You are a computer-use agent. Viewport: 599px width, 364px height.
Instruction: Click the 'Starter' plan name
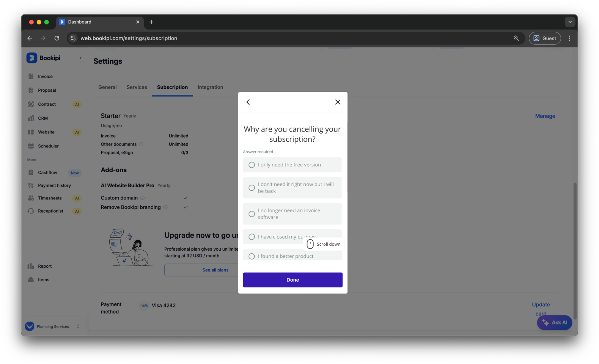(x=111, y=116)
